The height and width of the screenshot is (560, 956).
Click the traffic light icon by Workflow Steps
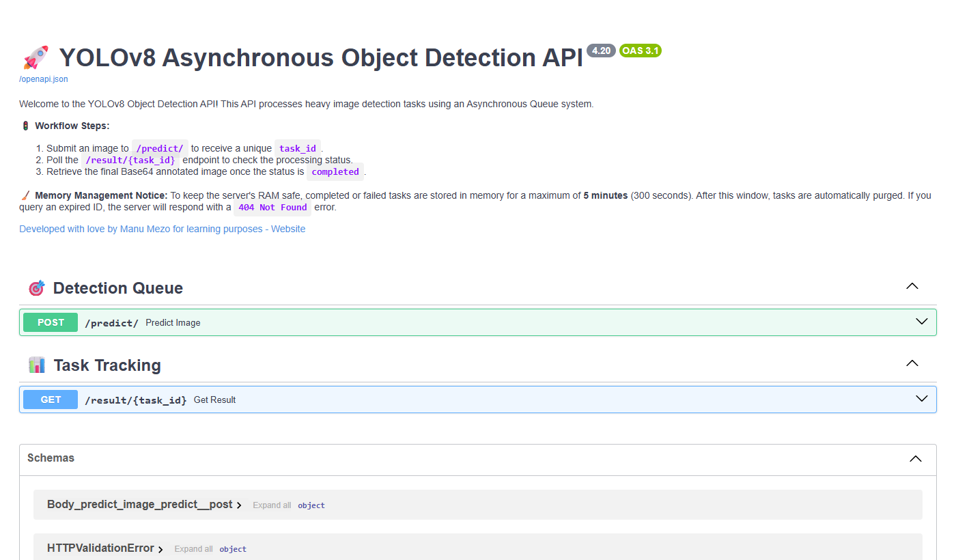pos(25,126)
